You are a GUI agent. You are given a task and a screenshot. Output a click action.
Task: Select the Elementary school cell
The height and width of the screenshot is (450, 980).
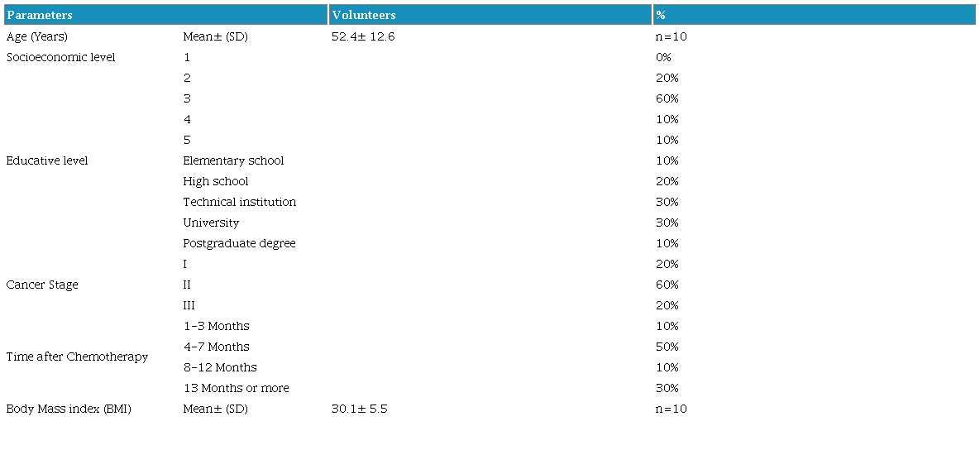233,160
